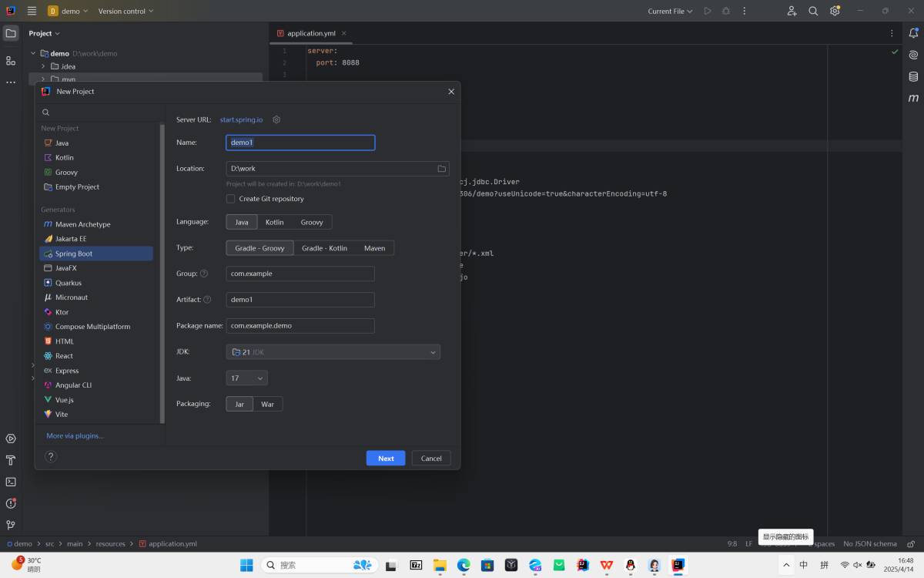This screenshot has width=924, height=578.
Task: Click the Package name input field
Action: click(300, 326)
